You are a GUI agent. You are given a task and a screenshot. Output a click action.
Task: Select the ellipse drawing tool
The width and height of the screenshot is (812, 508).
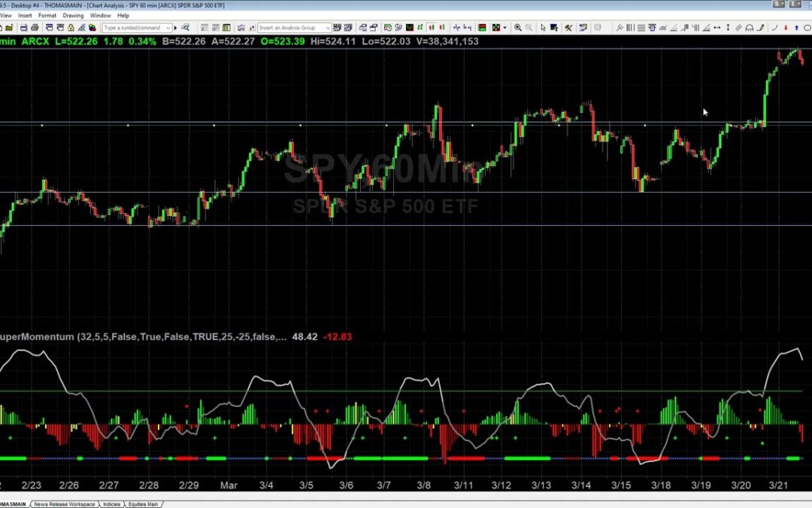807,28
